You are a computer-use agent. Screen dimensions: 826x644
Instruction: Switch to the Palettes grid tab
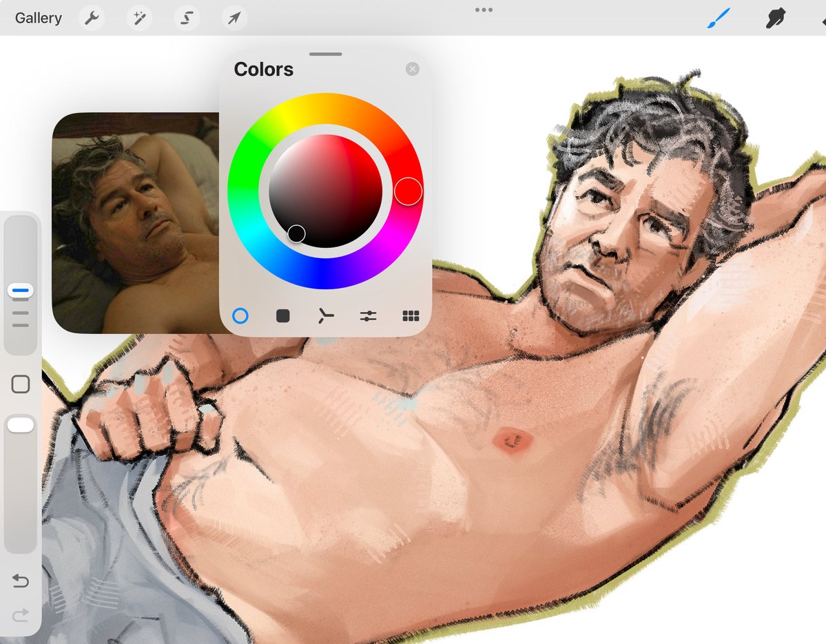411,316
